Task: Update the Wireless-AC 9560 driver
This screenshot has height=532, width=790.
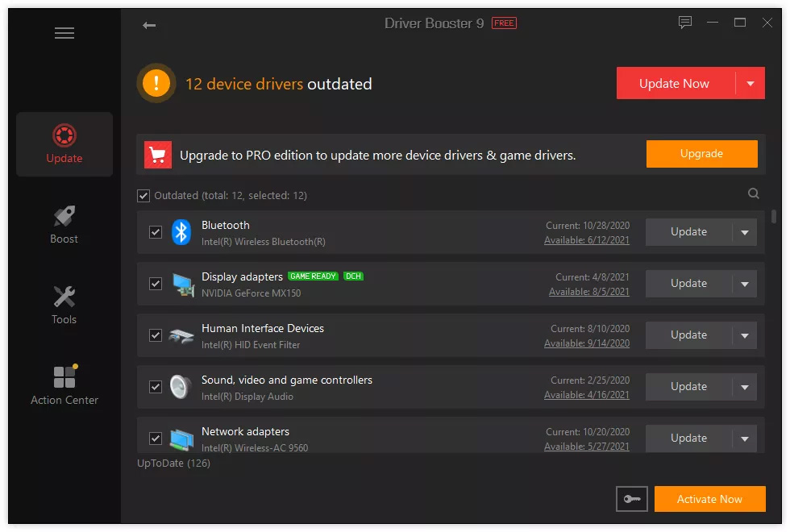Action: click(688, 438)
